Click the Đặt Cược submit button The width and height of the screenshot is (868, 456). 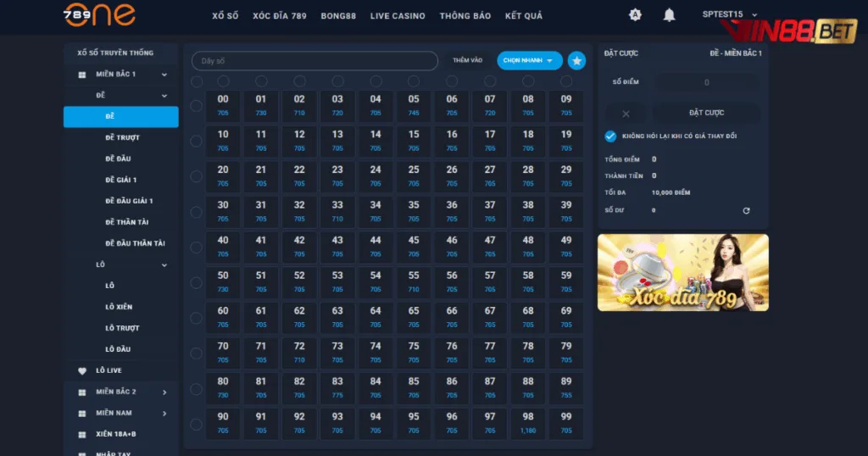point(706,113)
